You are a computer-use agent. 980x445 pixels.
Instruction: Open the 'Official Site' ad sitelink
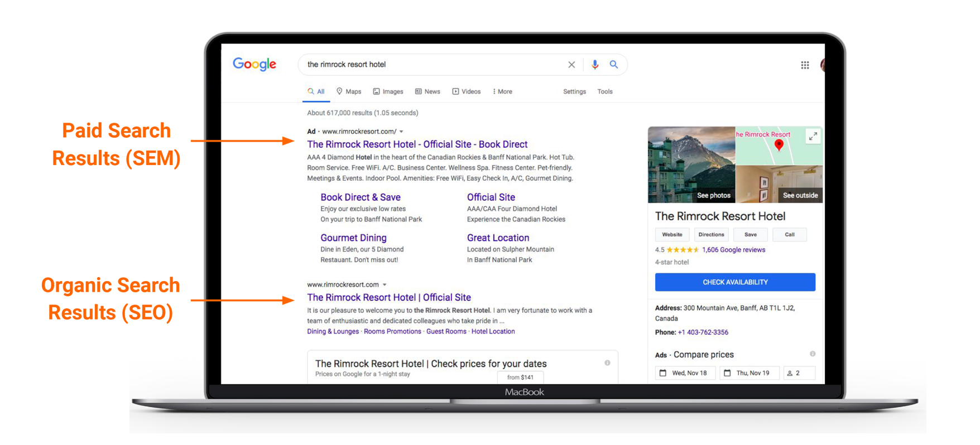click(x=491, y=197)
